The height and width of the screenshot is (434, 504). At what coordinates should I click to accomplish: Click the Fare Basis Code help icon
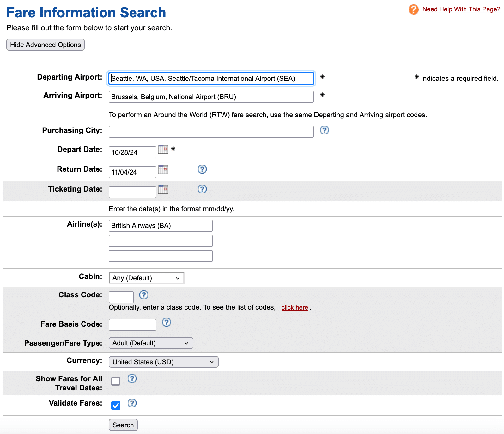click(x=166, y=322)
